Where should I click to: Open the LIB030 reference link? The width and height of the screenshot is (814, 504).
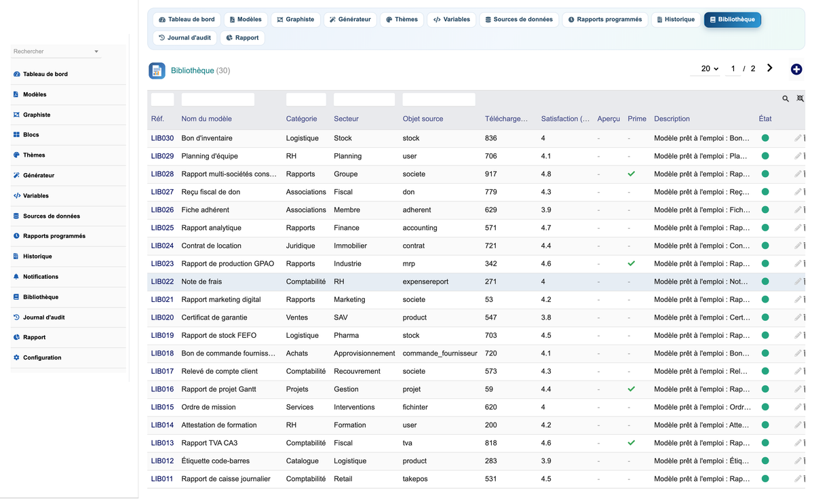[x=162, y=138]
